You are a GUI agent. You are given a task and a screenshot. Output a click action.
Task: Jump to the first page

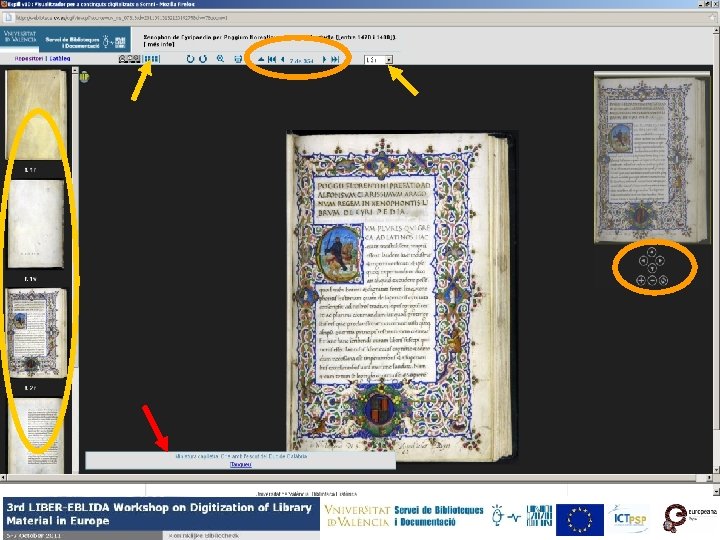coord(272,59)
